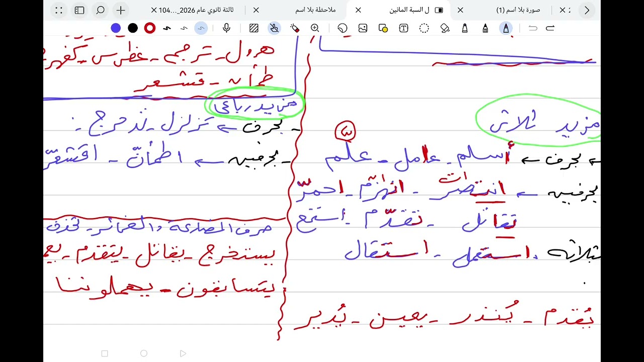
Task: Choose the thin stroke width
Action: tap(184, 28)
